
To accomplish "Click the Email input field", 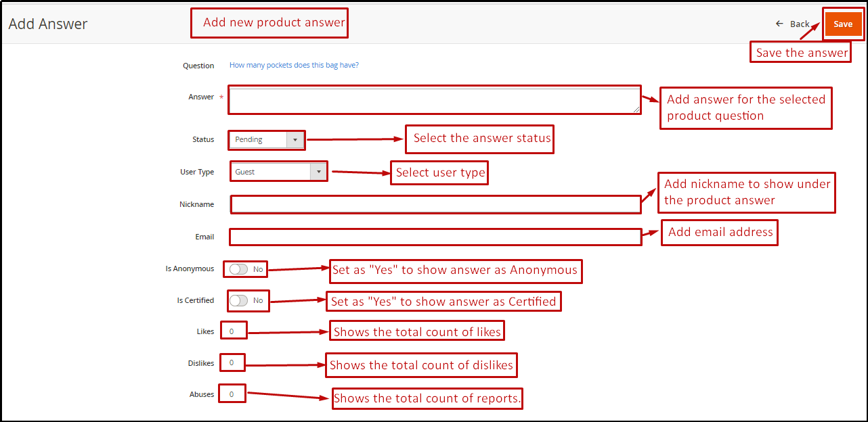I will [x=433, y=236].
